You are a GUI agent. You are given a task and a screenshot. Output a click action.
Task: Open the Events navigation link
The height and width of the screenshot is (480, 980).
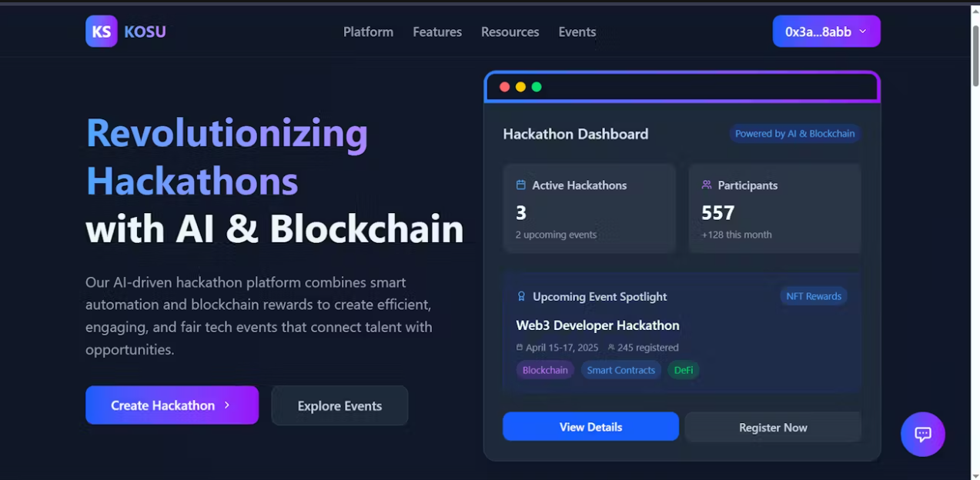pos(577,32)
